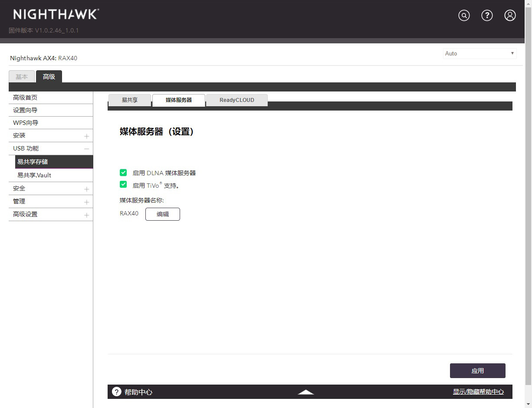The width and height of the screenshot is (532, 408).
Task: Open the search icon in the header
Action: 464,16
